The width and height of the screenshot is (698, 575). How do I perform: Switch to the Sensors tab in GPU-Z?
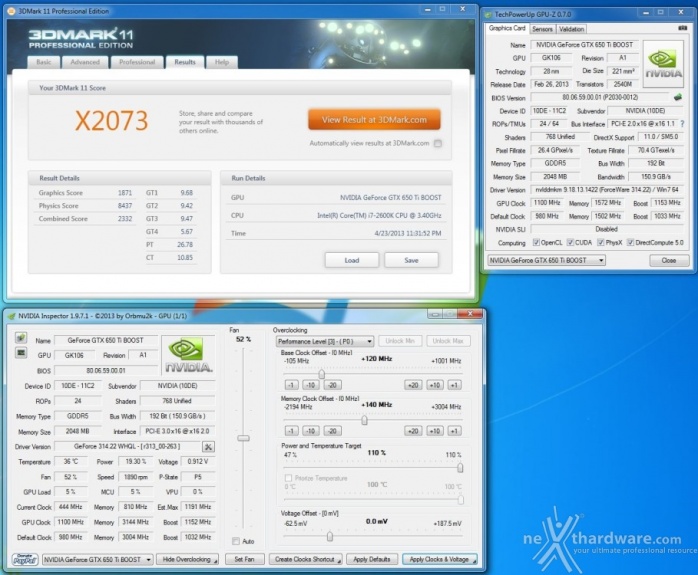click(542, 29)
